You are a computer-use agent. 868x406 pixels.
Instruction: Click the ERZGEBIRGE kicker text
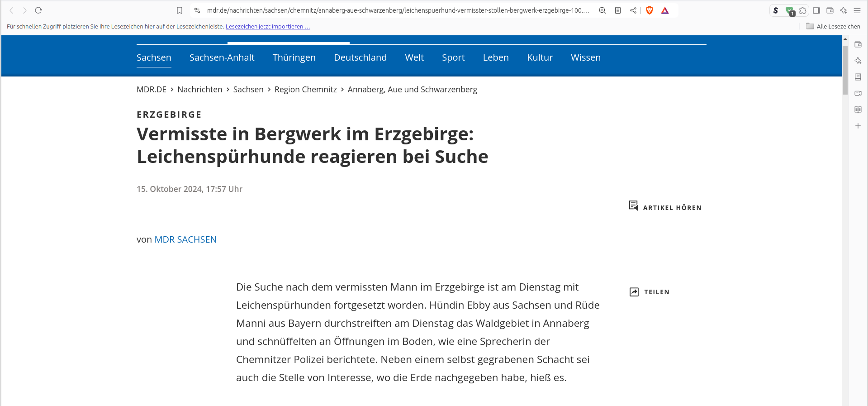pos(169,115)
